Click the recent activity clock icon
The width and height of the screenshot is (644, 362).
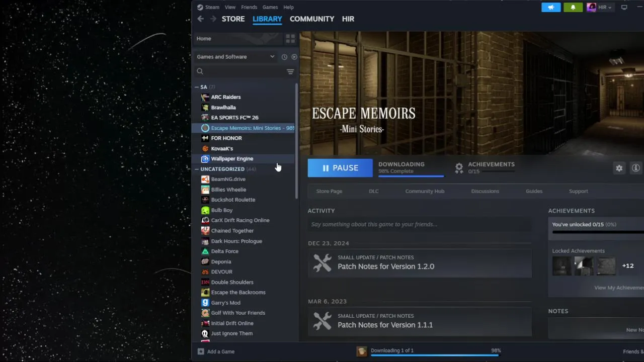pos(284,57)
